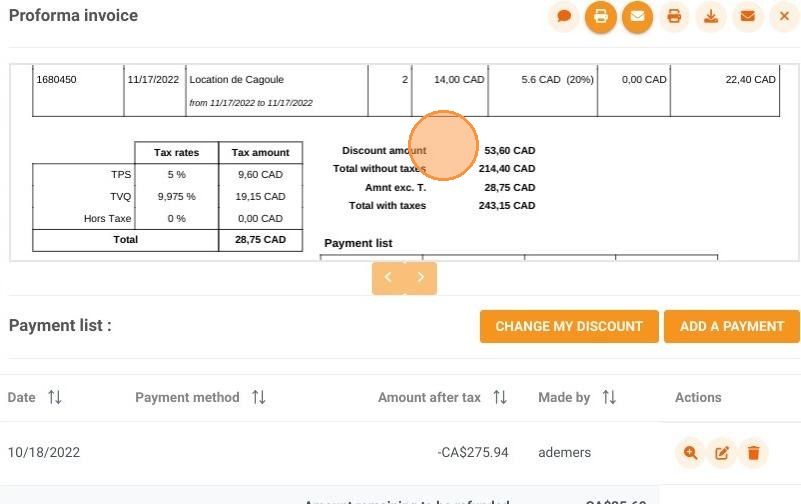Click item date 11/17/2022 cell
The height and width of the screenshot is (504, 801).
(153, 80)
